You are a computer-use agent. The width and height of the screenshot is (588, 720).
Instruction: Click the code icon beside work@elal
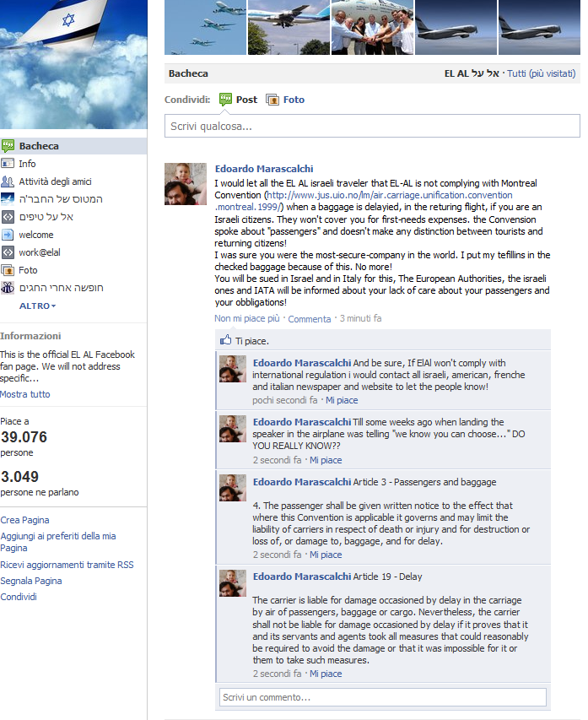tap(8, 252)
